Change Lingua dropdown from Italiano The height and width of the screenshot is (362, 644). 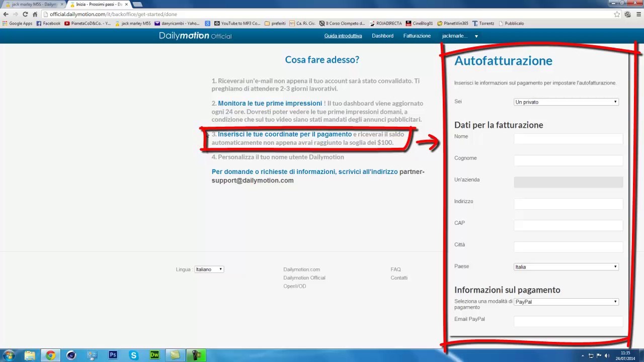(x=209, y=269)
